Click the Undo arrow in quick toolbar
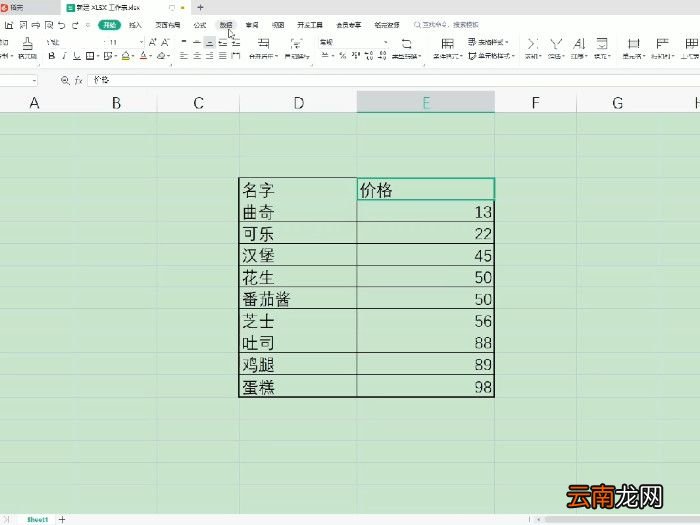 [x=62, y=25]
